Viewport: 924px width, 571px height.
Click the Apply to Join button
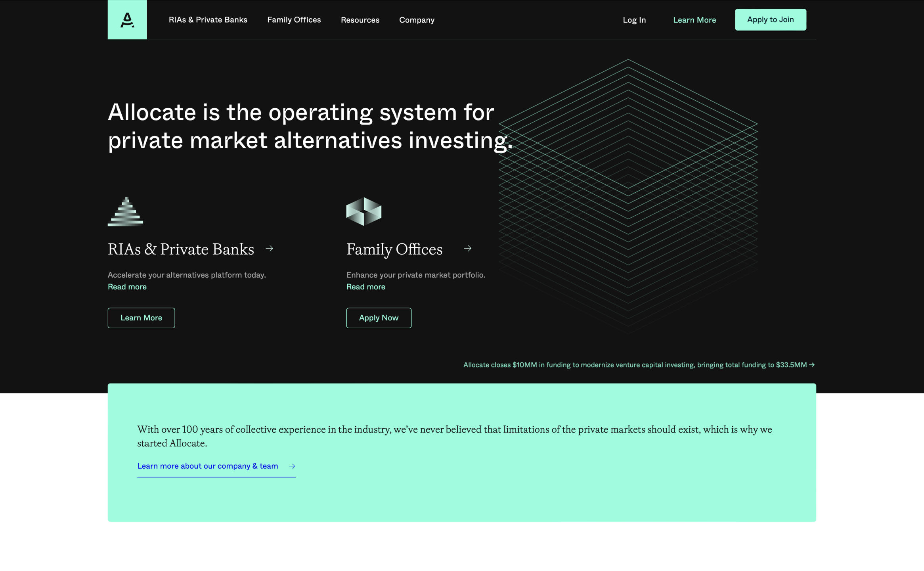[x=770, y=19]
